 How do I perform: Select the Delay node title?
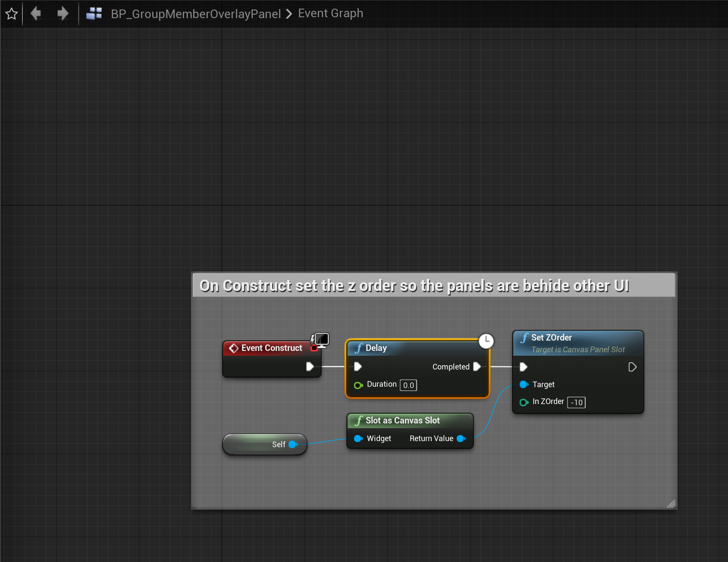point(376,348)
